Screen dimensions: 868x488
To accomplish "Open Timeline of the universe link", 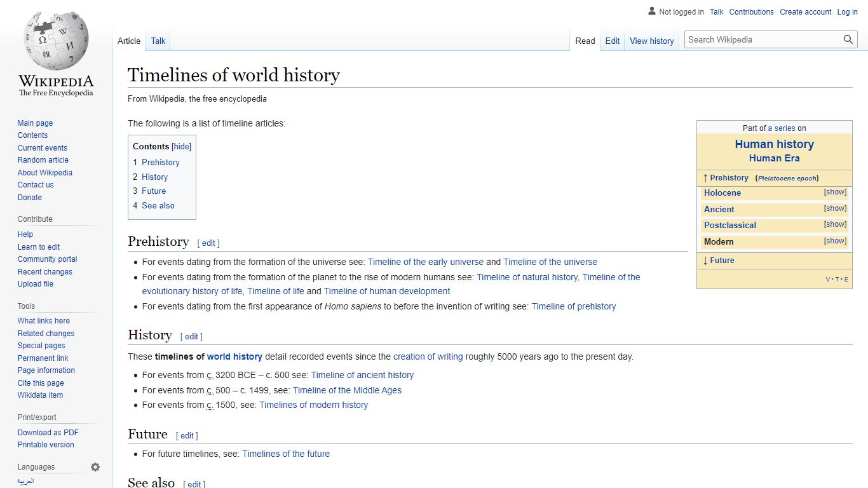I will 550,262.
